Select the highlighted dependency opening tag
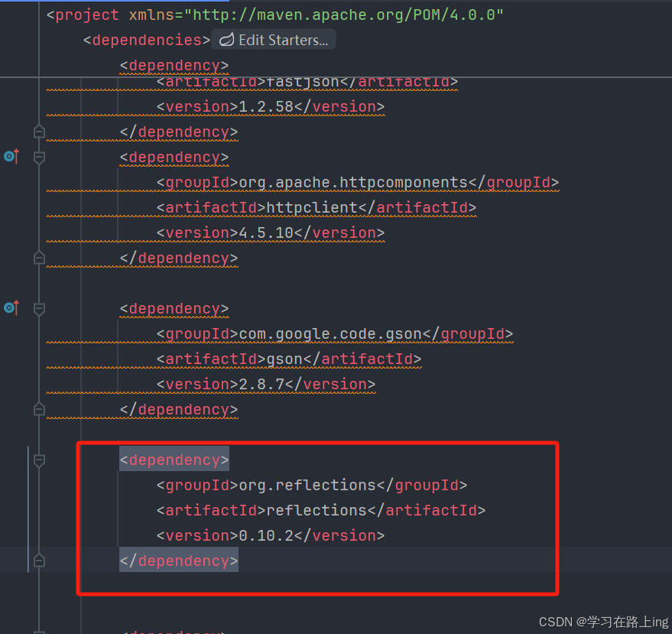This screenshot has height=634, width=672. (x=174, y=460)
